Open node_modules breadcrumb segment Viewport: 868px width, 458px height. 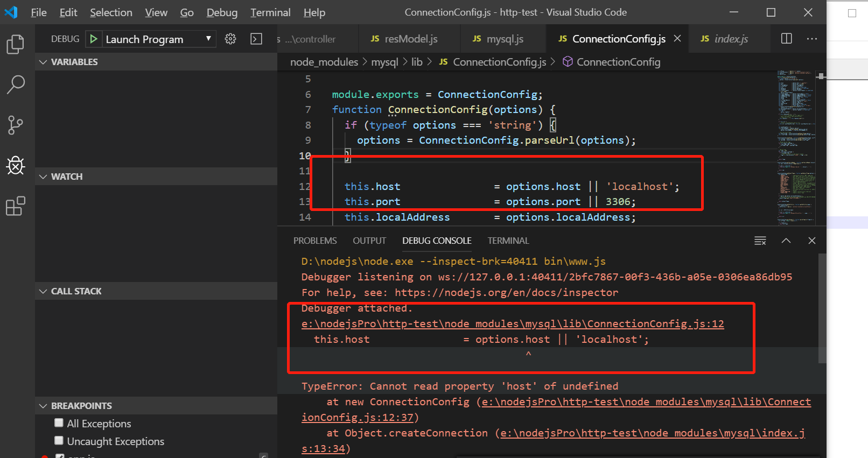click(324, 62)
